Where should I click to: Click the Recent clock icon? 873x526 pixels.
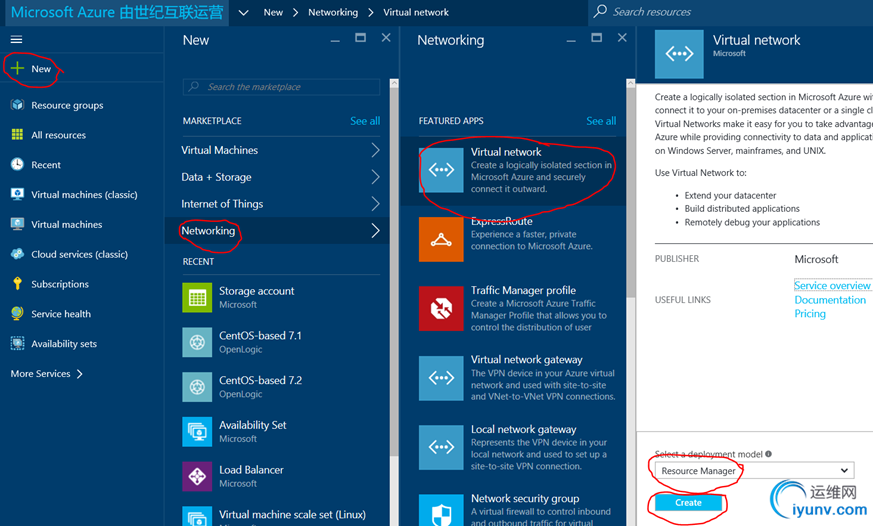pyautogui.click(x=17, y=164)
